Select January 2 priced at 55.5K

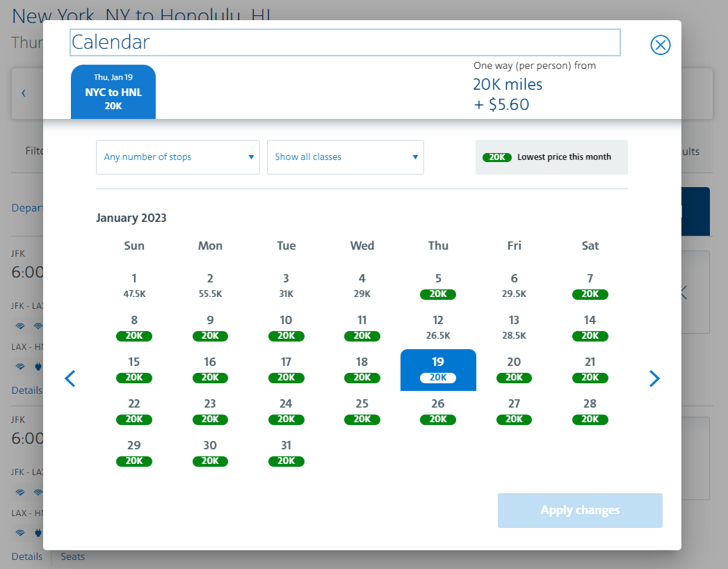pyautogui.click(x=210, y=286)
